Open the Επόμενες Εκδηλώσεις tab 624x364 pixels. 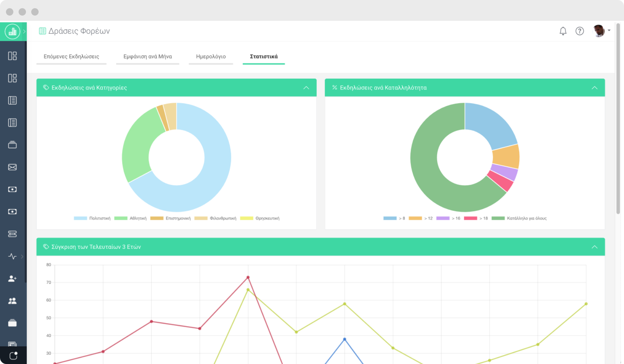point(71,56)
